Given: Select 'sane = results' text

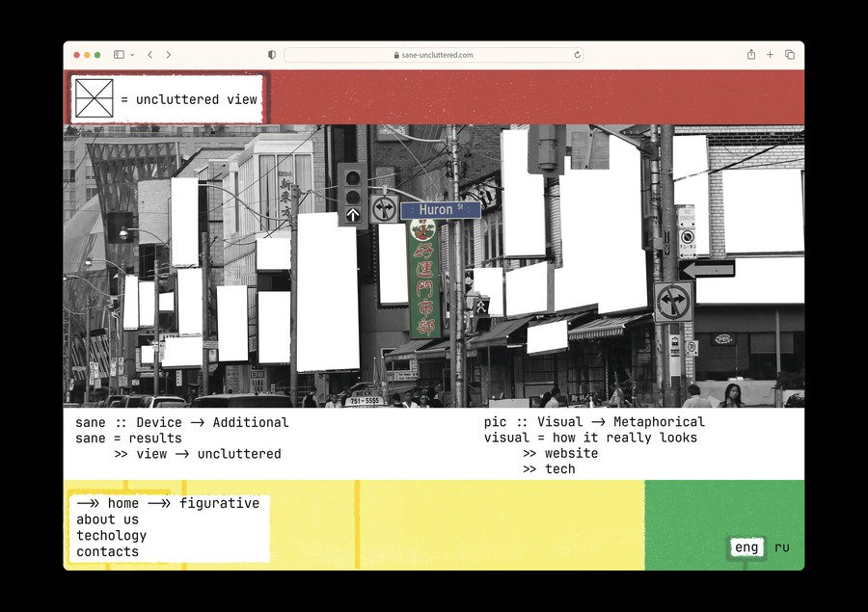Looking at the screenshot, I should pos(128,439).
